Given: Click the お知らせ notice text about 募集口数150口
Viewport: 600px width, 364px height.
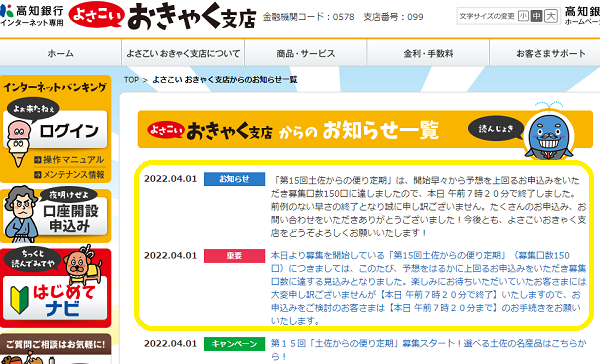Looking at the screenshot, I should (x=428, y=206).
